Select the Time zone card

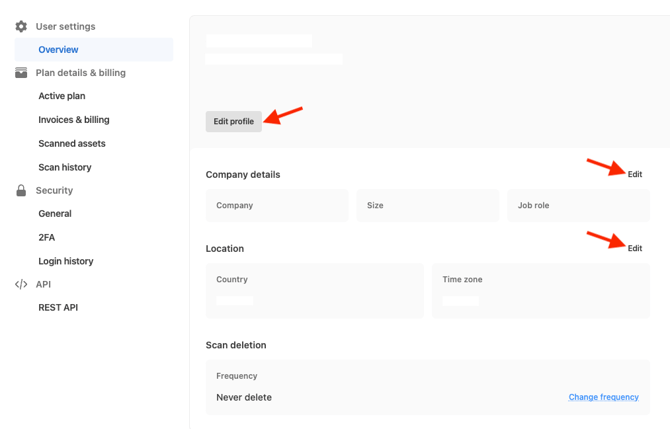tap(541, 291)
